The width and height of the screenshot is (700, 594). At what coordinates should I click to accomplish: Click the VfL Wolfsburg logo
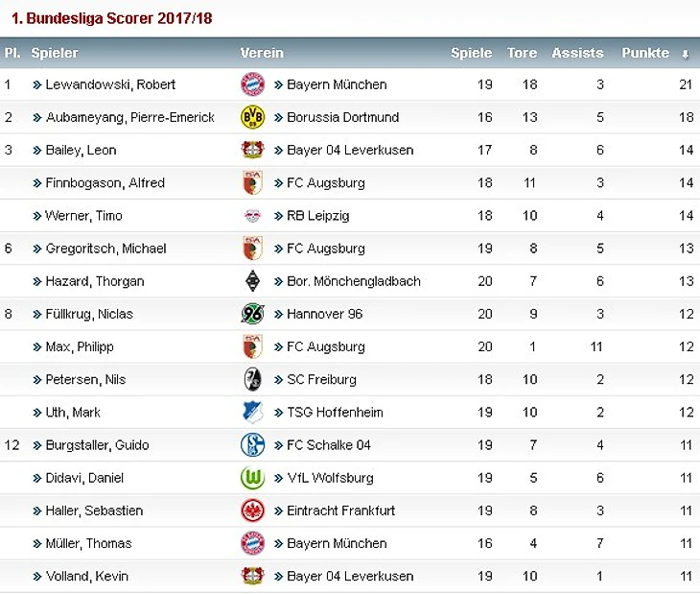coord(252,478)
